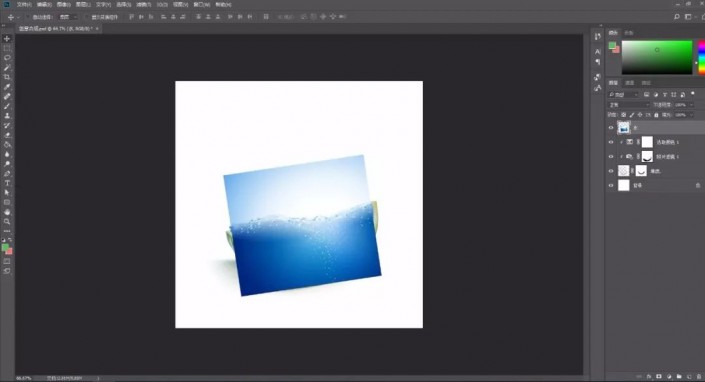
Task: Select the Clone Stamp tool
Action: [7, 115]
